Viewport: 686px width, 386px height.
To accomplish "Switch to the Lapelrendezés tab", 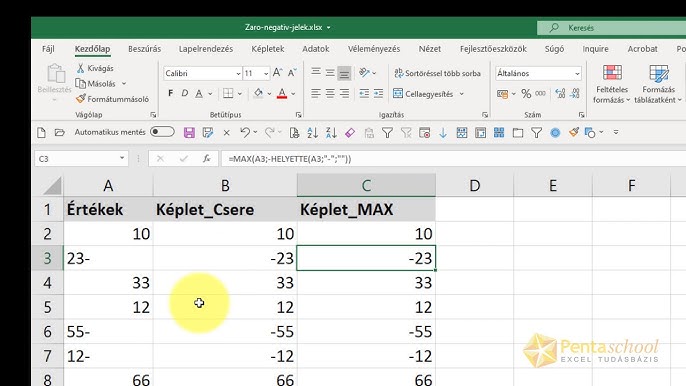I will point(206,49).
